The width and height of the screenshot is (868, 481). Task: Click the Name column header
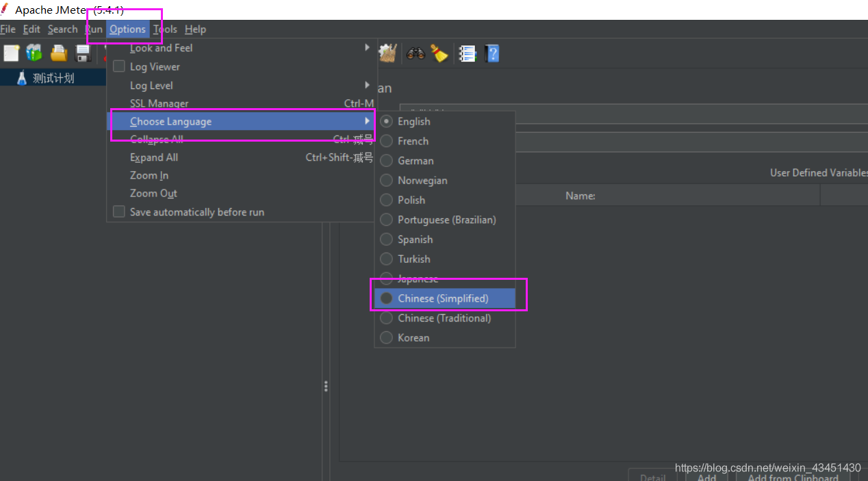coord(580,196)
